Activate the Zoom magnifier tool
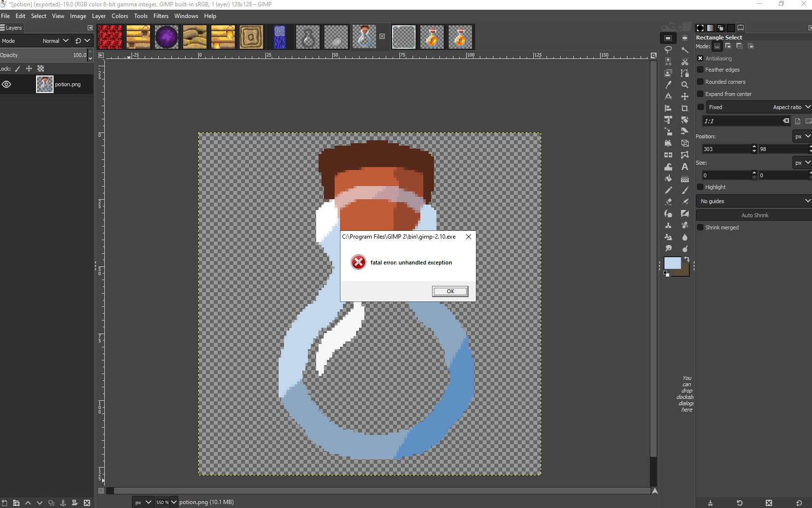The height and width of the screenshot is (508, 812). 685,85
